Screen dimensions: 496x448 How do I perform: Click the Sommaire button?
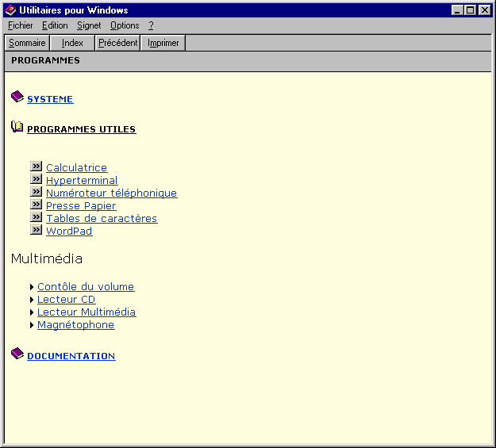[27, 43]
